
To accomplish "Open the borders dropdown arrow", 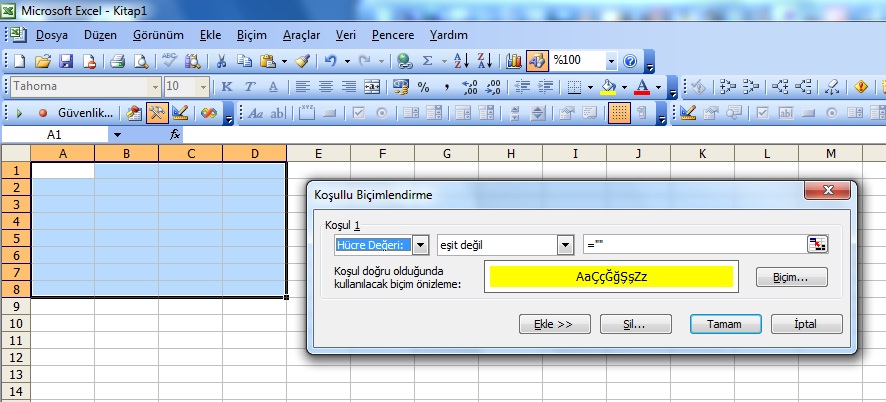I will tap(590, 87).
